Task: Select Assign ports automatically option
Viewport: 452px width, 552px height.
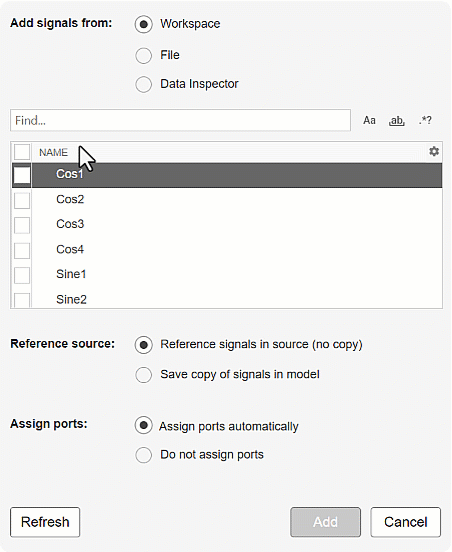Action: (x=144, y=425)
